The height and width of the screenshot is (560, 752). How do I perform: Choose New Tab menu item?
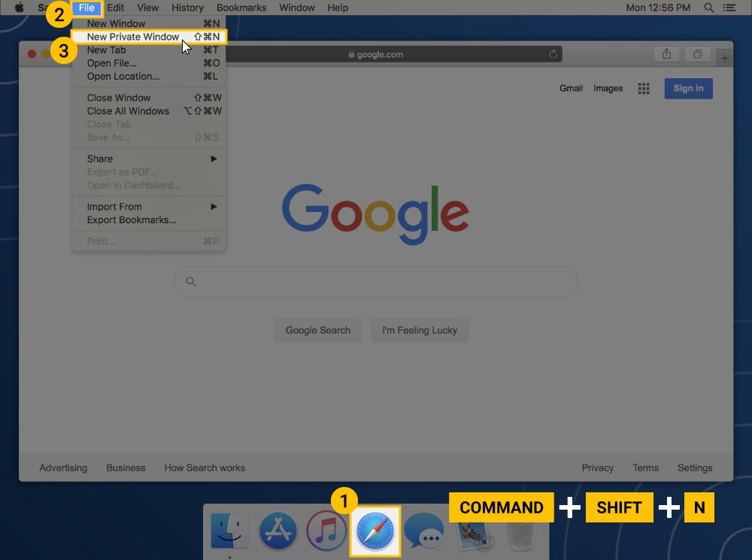pyautogui.click(x=149, y=50)
